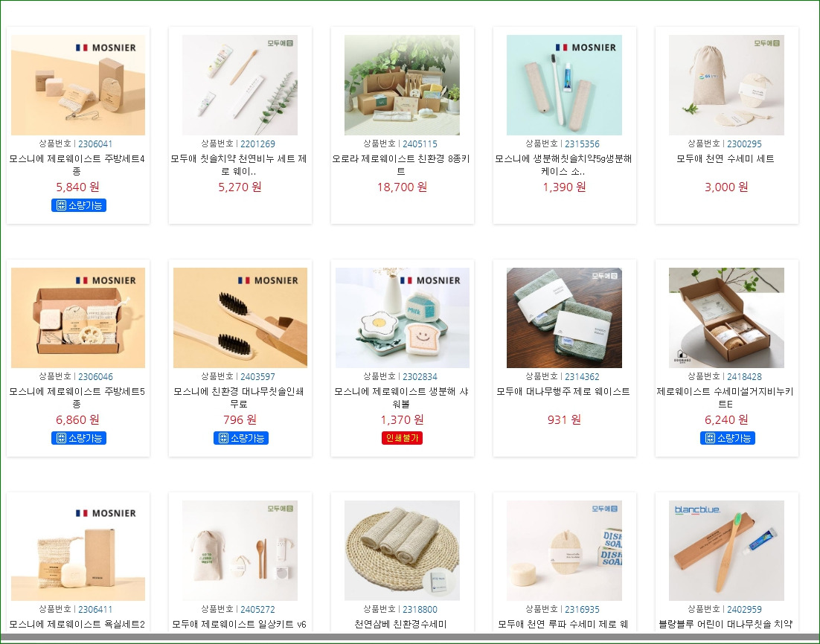820x644 pixels.
Task: Click the 18,700 원 price text
Action: pos(402,187)
